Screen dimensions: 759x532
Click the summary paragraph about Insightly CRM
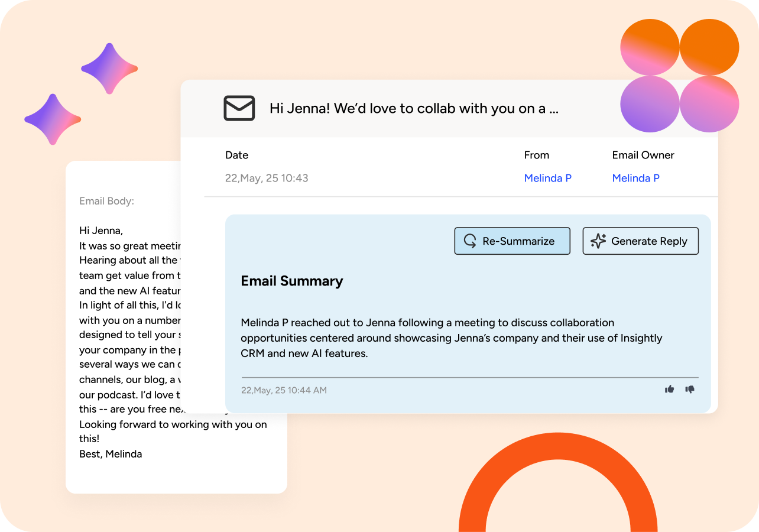coord(451,338)
